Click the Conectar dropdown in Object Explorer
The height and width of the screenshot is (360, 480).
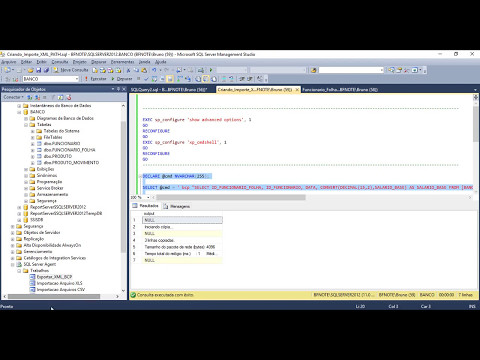13,97
